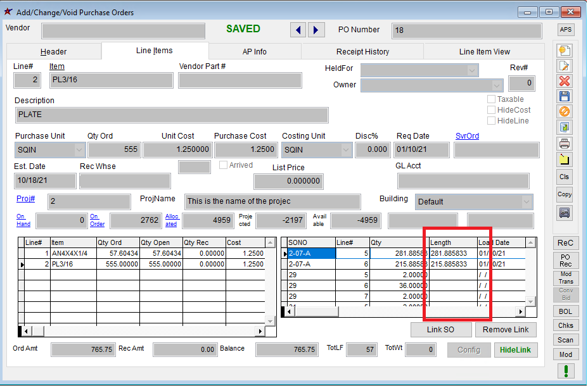
Task: Click the green exclamation mark icon
Action: click(x=565, y=371)
